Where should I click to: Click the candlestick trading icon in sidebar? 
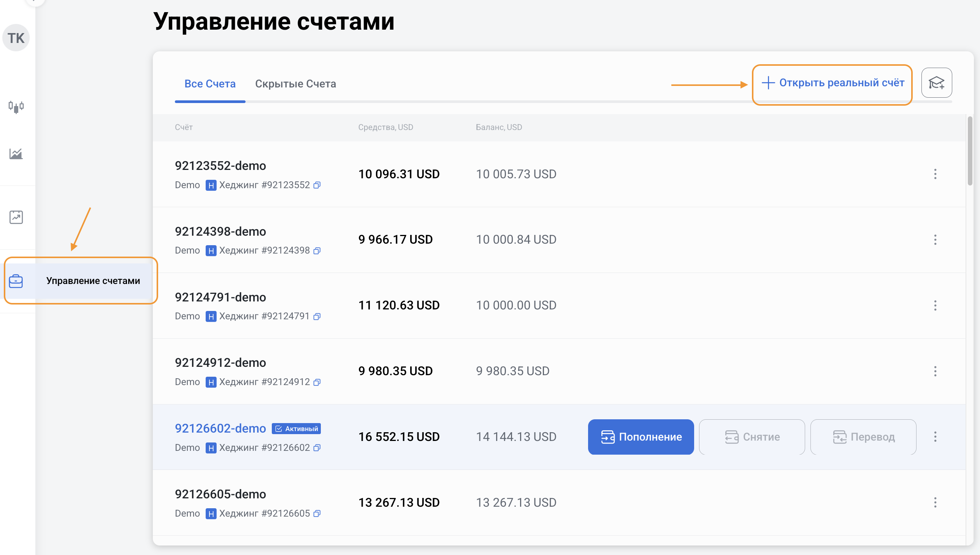[16, 106]
